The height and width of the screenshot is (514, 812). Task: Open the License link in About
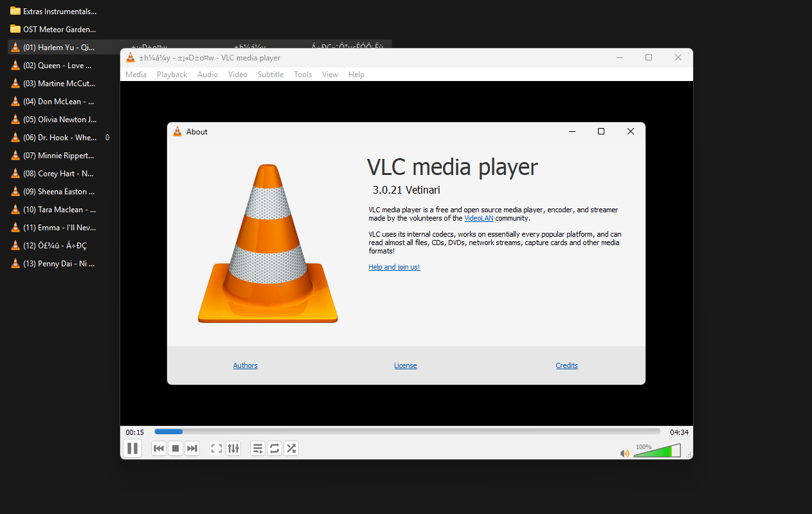click(406, 365)
